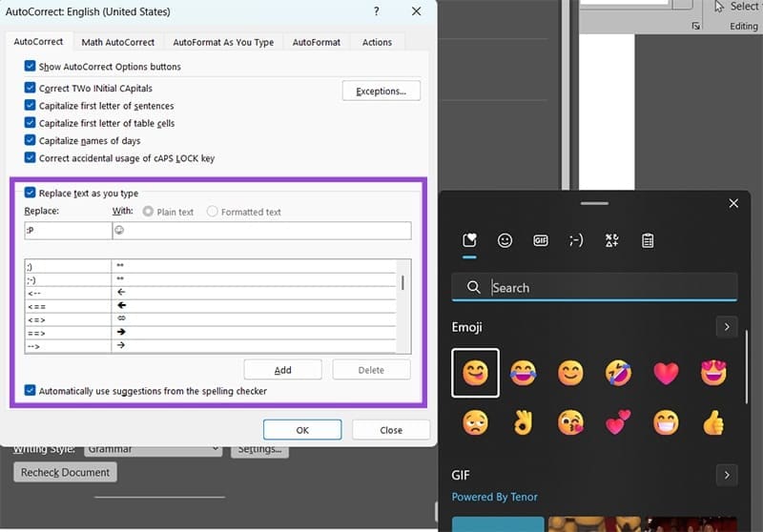
Task: Click the replacement list vertical scrollbar
Action: 402,283
